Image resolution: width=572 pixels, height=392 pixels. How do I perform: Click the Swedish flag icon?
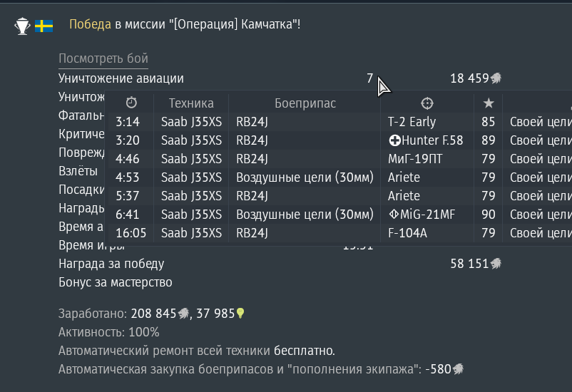point(44,26)
